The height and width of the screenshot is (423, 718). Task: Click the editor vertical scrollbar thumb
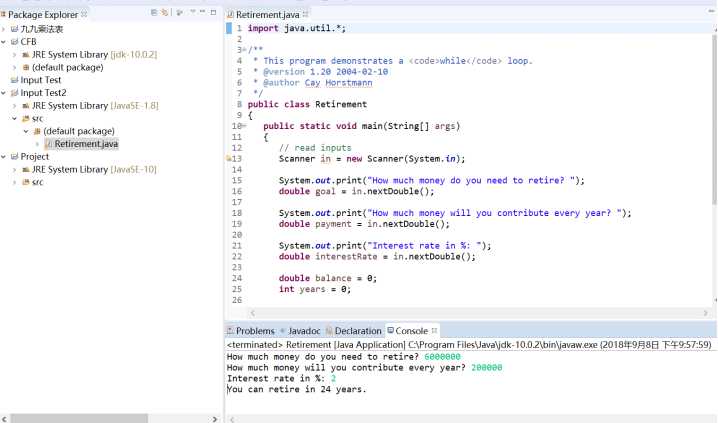pyautogui.click(x=714, y=119)
